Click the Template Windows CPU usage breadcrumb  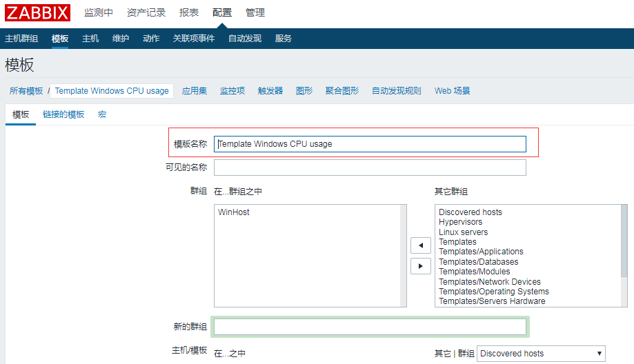[x=112, y=91]
